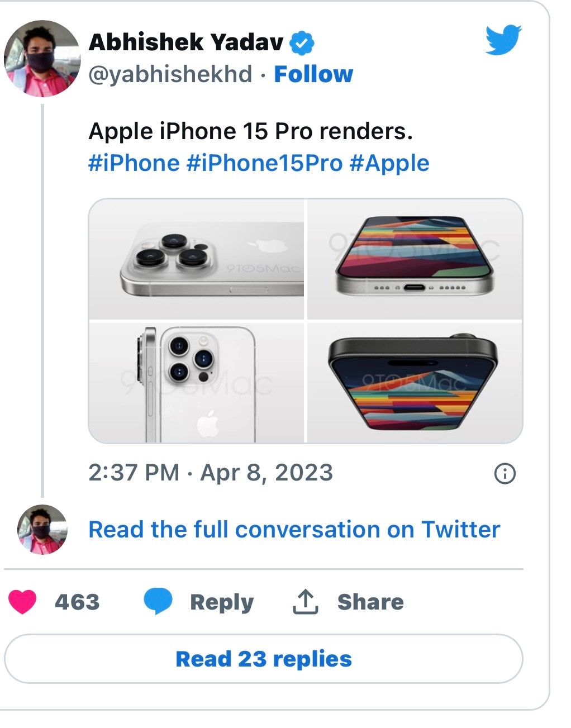
Task: View the white iPhone back render image
Action: pos(197,383)
